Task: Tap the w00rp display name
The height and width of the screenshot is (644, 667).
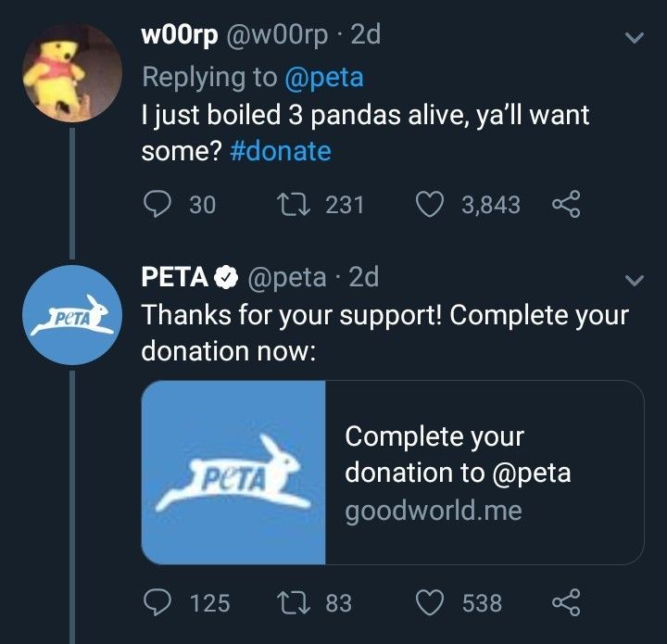Action: [x=180, y=35]
